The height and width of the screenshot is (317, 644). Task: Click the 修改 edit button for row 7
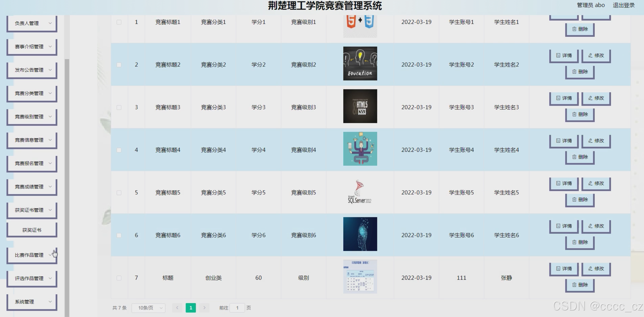click(x=596, y=269)
